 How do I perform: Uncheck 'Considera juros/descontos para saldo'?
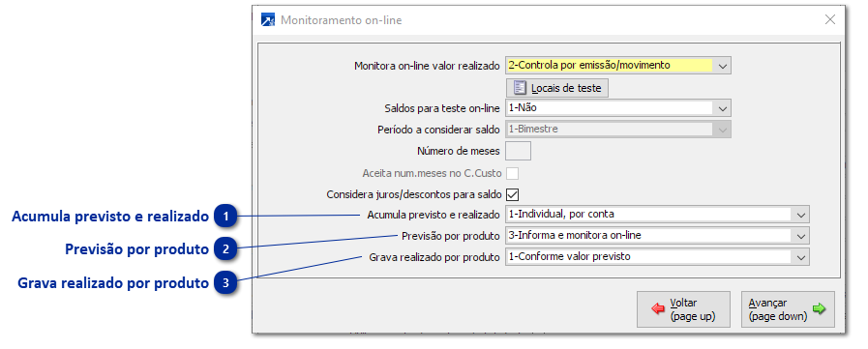pos(513,194)
